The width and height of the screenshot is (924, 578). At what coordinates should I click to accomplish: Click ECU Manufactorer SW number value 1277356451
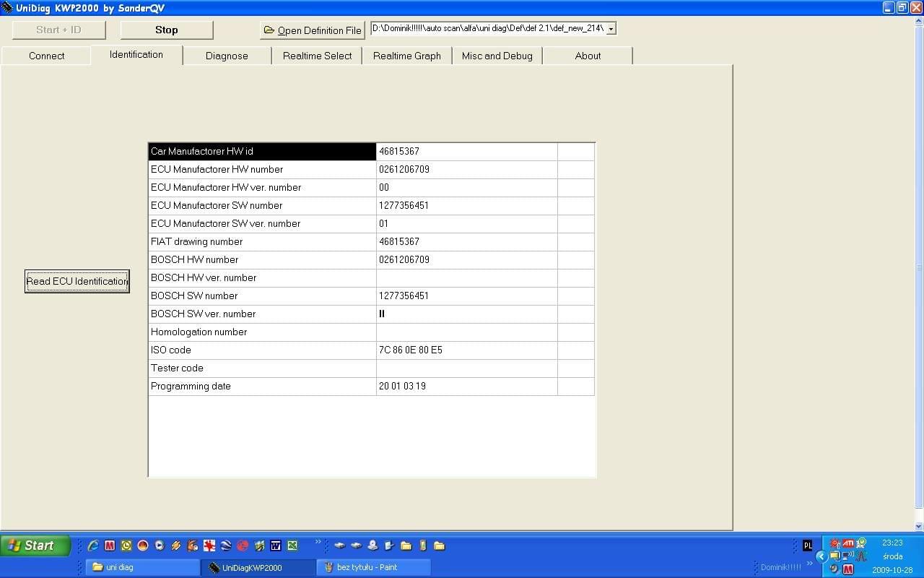pos(467,206)
